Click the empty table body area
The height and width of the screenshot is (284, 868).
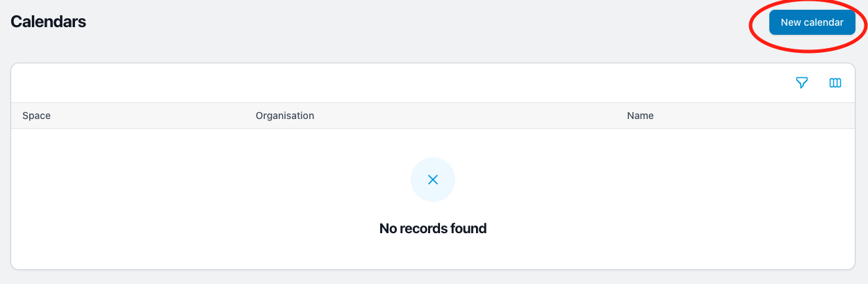click(433, 199)
